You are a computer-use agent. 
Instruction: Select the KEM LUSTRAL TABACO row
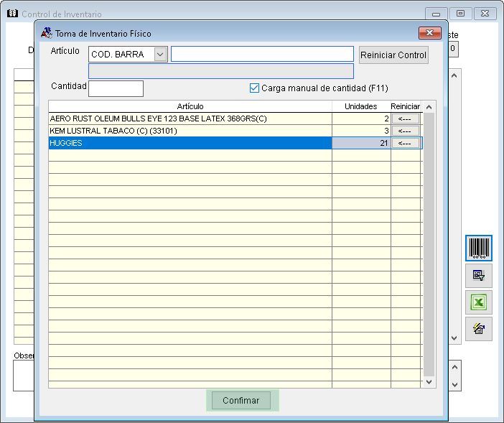pos(190,131)
